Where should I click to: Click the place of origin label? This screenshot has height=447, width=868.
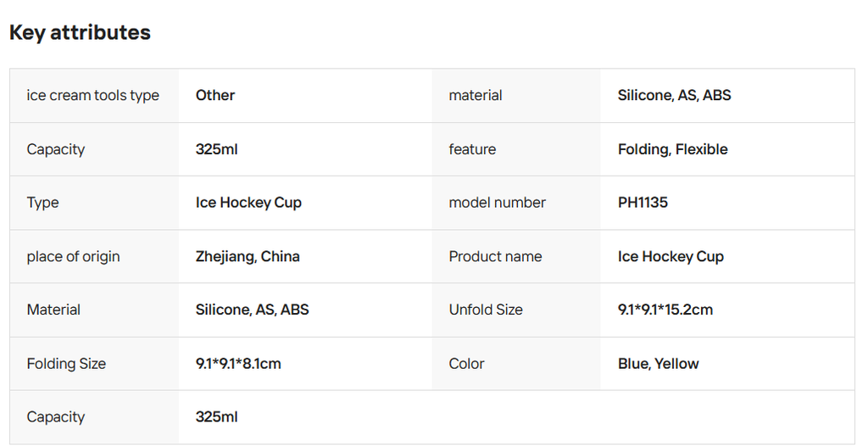click(x=73, y=256)
